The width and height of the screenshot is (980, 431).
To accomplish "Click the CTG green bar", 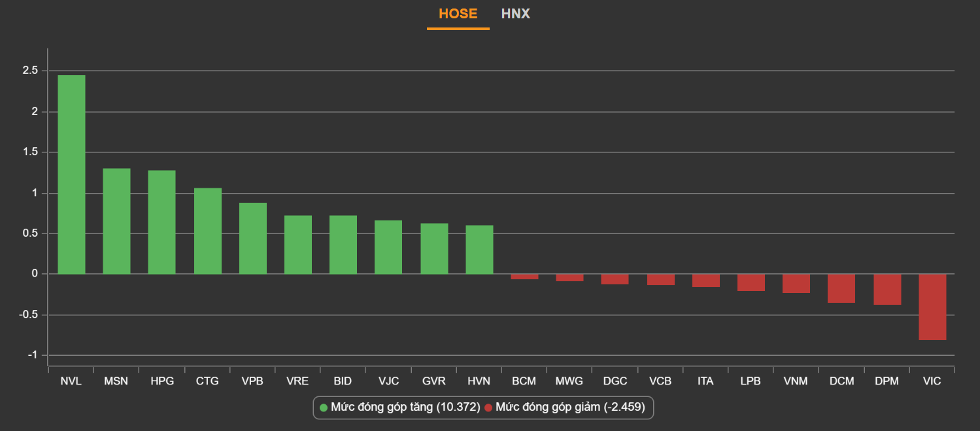I will coord(207,231).
